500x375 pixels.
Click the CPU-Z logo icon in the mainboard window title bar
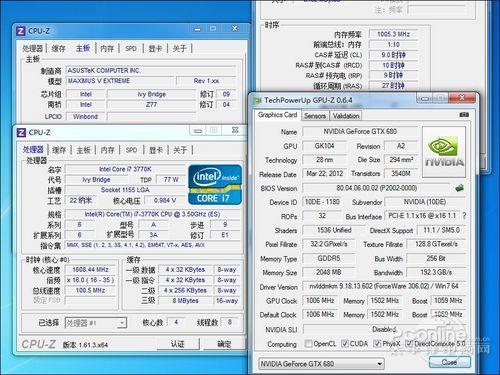(21, 31)
